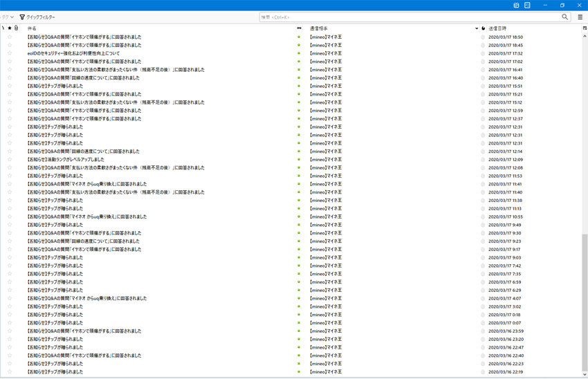Expand the タグ dropdown arrow

coord(12,17)
